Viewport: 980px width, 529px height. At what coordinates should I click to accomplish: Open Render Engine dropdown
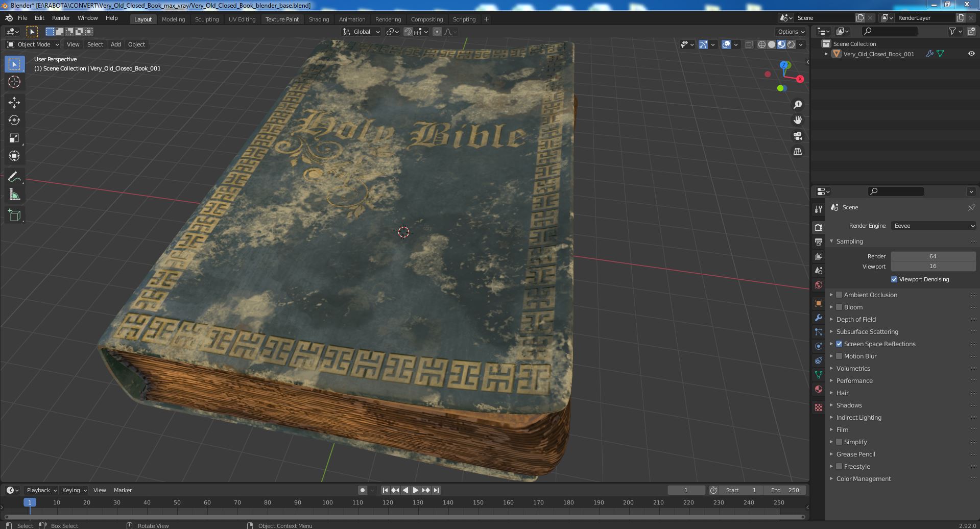934,226
